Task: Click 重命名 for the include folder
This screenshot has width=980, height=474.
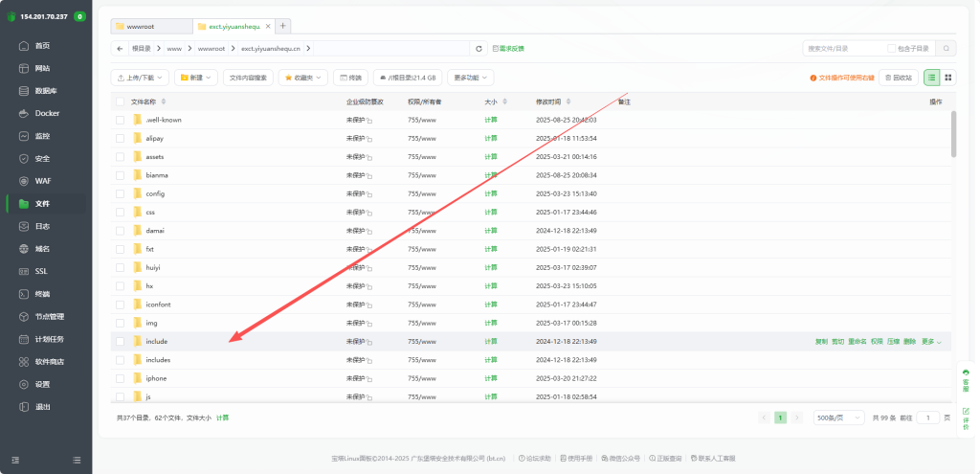Action: pos(857,341)
